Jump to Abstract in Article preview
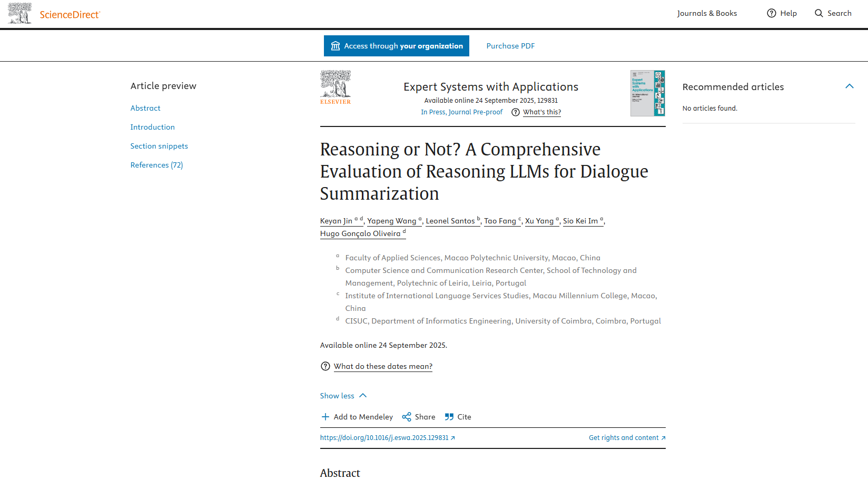Viewport: 868px width, 489px height. (x=145, y=108)
